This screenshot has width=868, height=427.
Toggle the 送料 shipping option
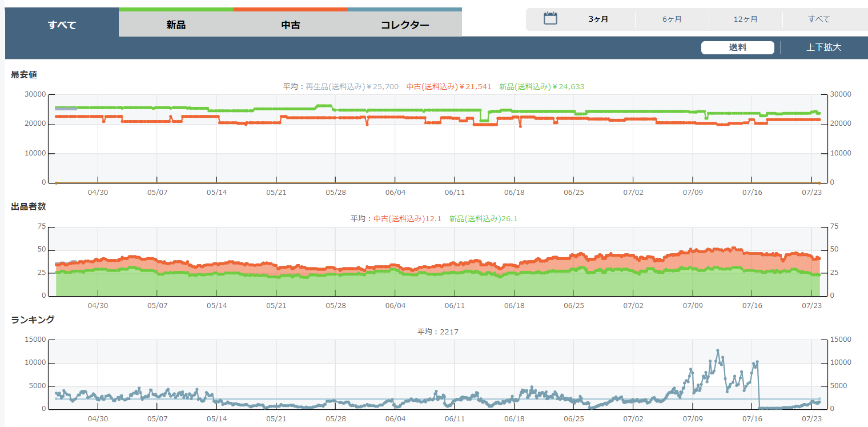[x=737, y=48]
